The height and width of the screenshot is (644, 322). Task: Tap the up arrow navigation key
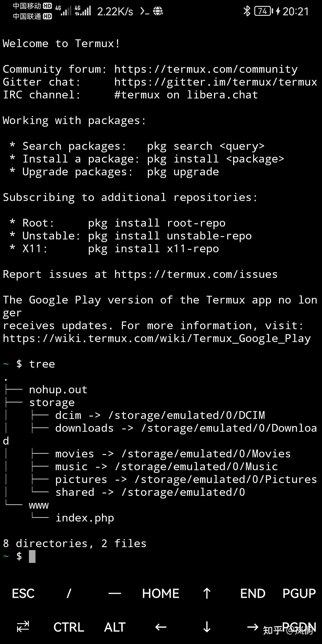point(207,593)
